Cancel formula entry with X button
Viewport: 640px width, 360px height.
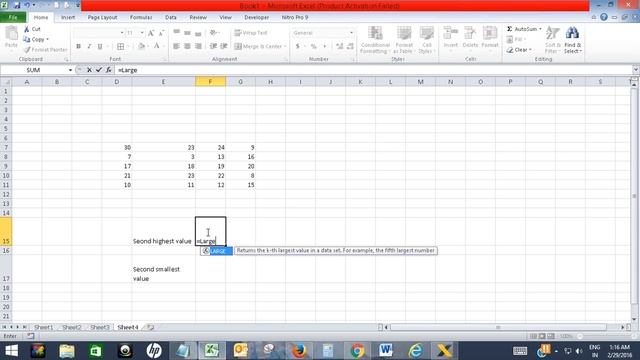[x=89, y=70]
